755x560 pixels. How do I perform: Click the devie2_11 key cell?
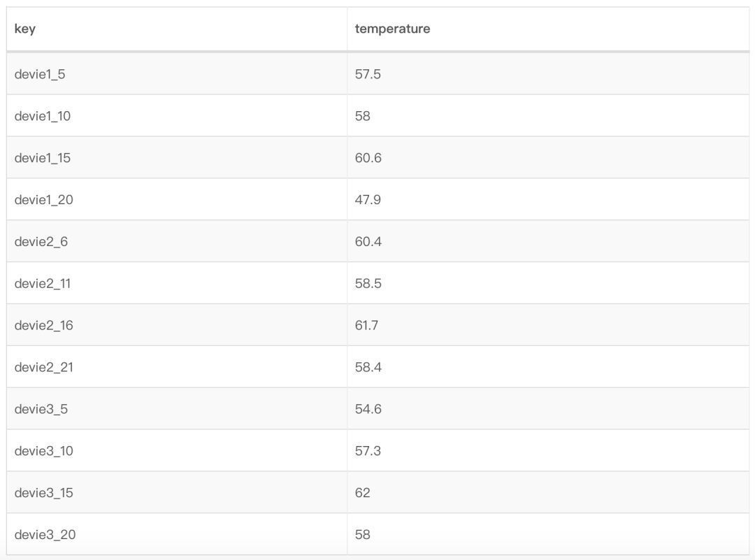43,284
